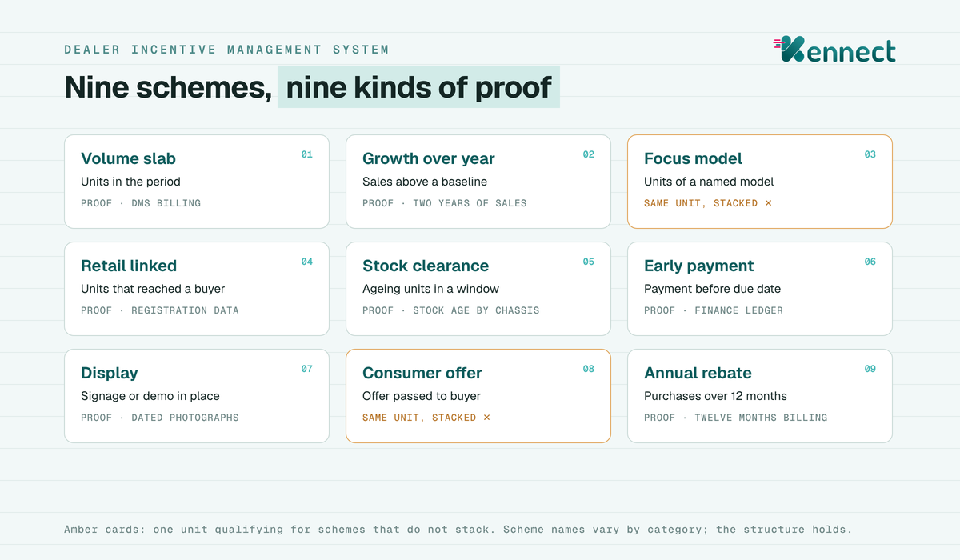Click the Kennect logo
Screen dimensions: 960x560
point(834,50)
